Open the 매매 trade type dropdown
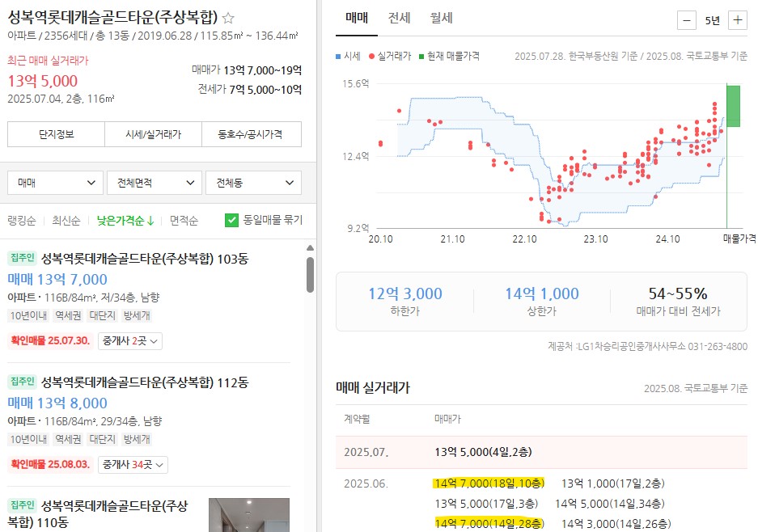758x532 pixels. 55,183
